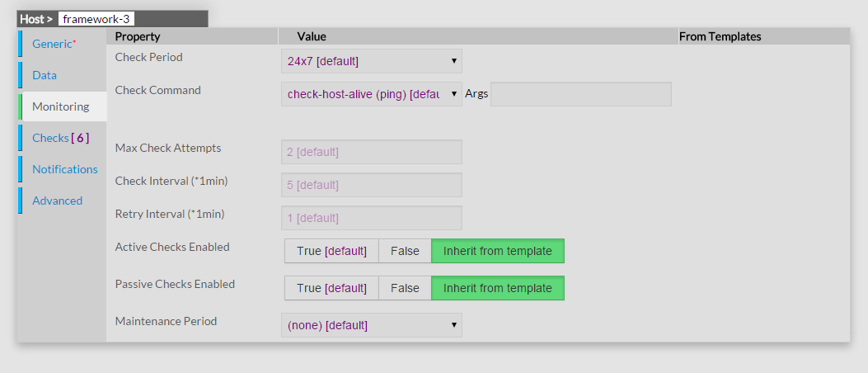
Task: Open the Check Command dropdown
Action: coord(371,94)
